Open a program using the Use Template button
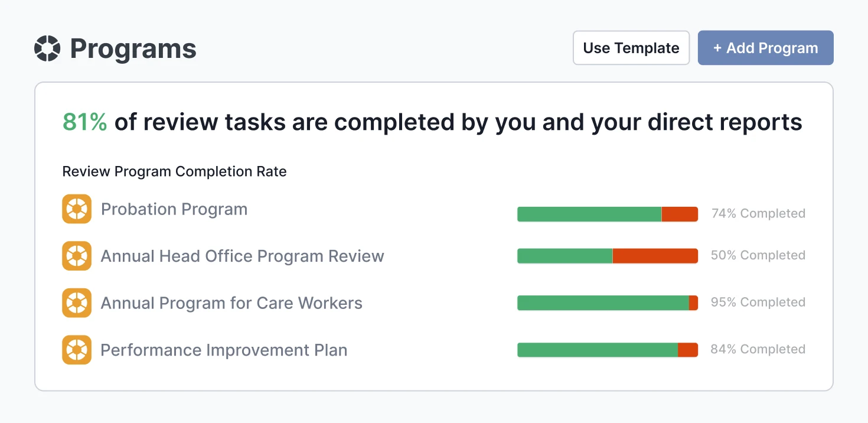 (x=631, y=48)
